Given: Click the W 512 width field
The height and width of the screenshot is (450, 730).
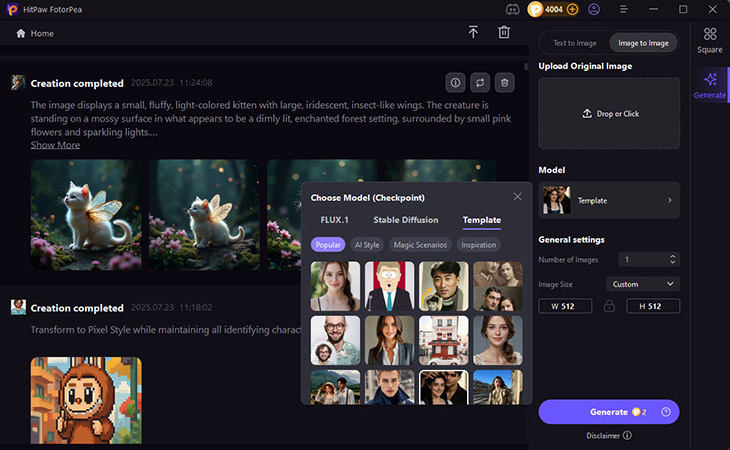Looking at the screenshot, I should point(568,306).
